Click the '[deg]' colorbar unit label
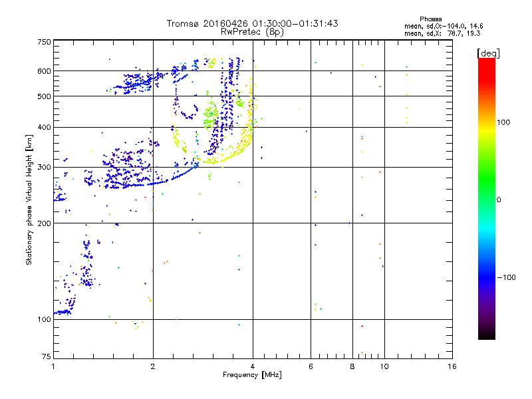This screenshot has width=532, height=399. tap(488, 53)
